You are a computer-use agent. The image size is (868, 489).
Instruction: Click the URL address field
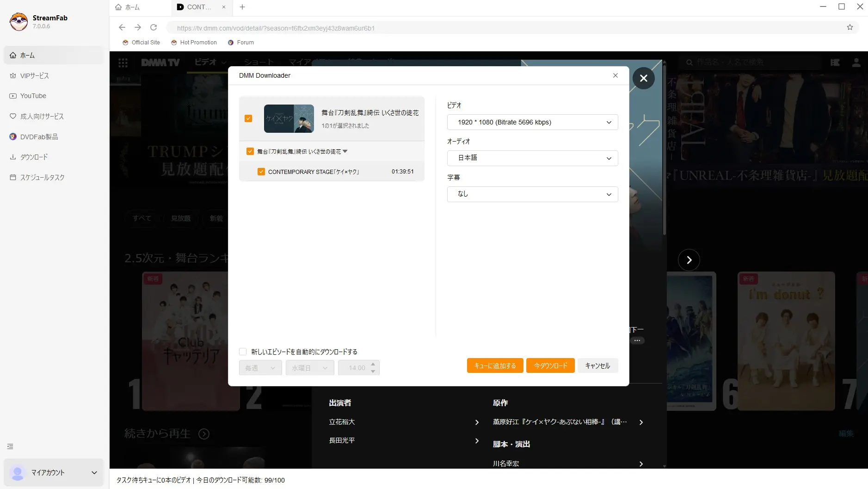(504, 28)
